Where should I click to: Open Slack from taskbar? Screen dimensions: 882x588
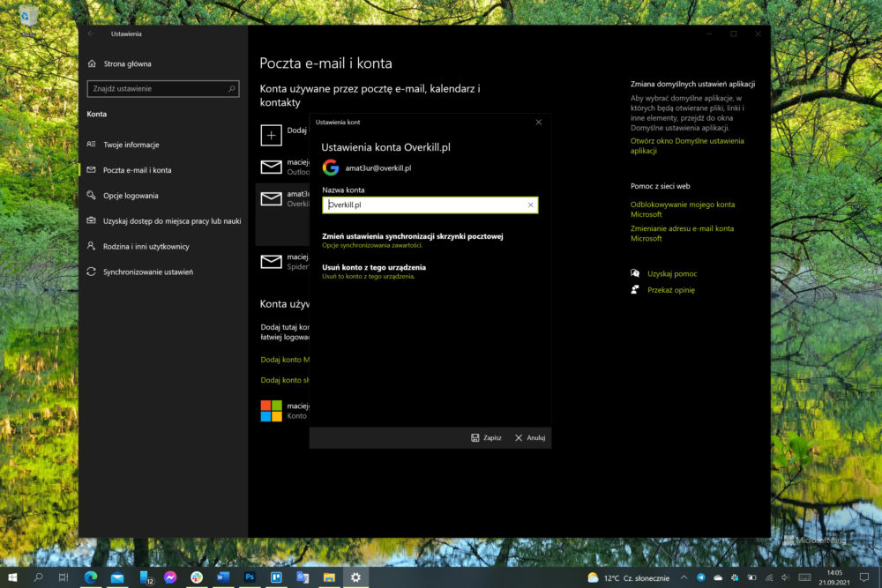pyautogui.click(x=197, y=577)
